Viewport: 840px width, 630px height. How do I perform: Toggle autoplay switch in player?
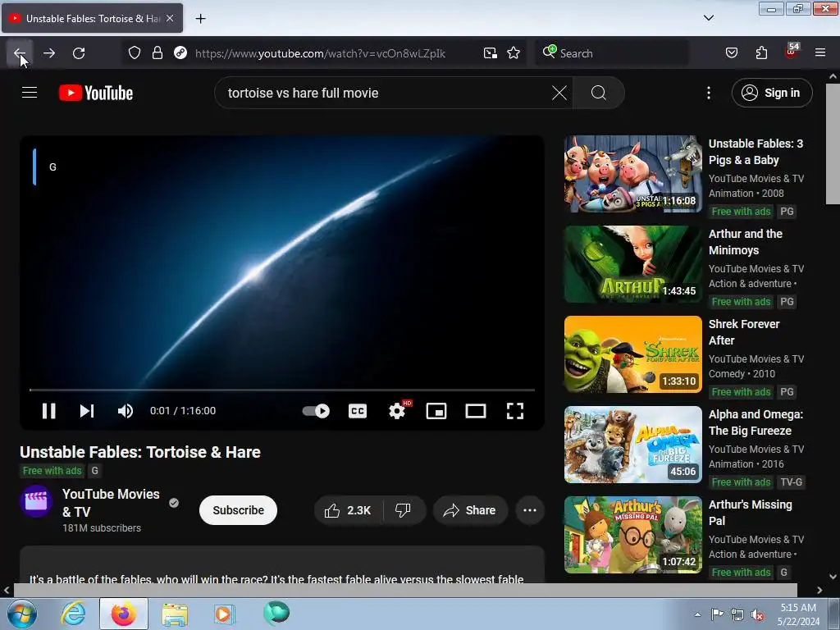(x=316, y=411)
